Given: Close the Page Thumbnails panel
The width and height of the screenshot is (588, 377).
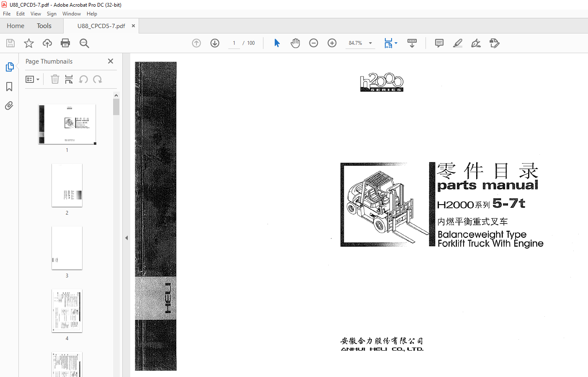Looking at the screenshot, I should [x=111, y=61].
